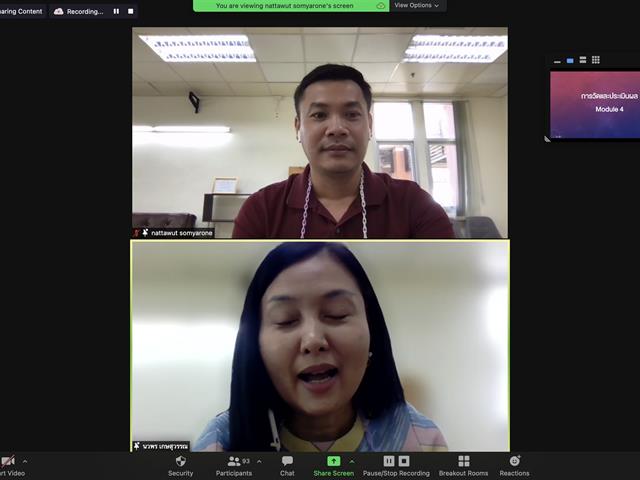
Task: Click the muted mic icon on nattawut's tile
Action: pyautogui.click(x=136, y=233)
